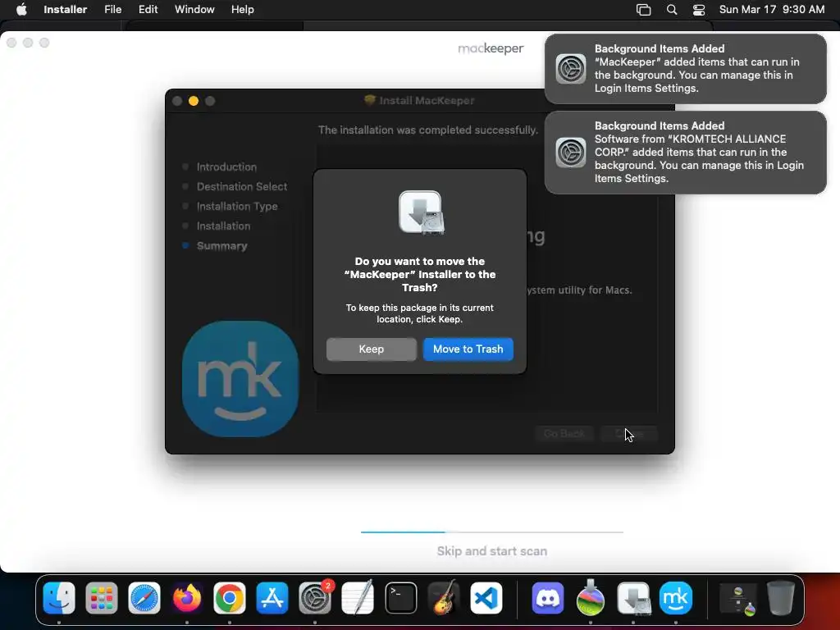
Task: Open the Window menu
Action: pos(194,10)
